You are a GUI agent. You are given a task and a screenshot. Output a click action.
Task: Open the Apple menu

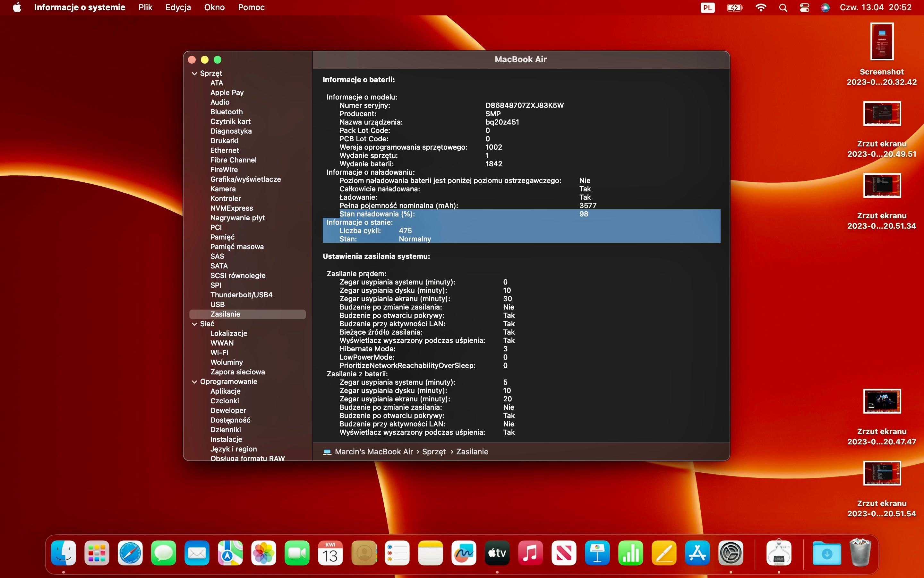coord(17,7)
